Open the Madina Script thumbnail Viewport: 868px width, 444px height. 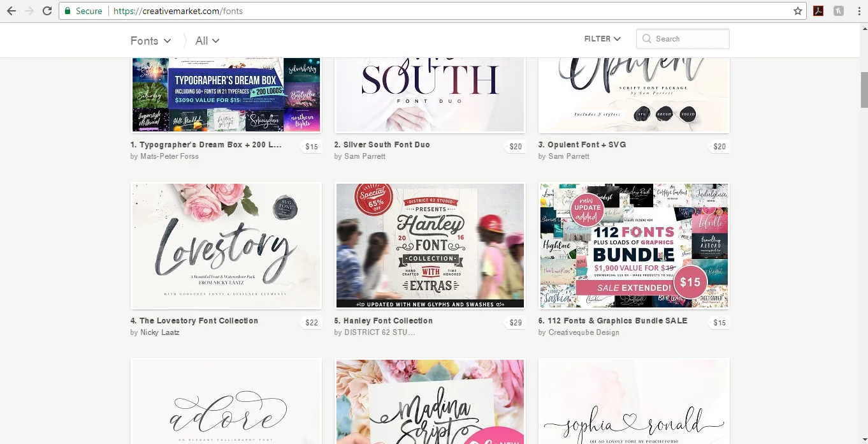430,401
